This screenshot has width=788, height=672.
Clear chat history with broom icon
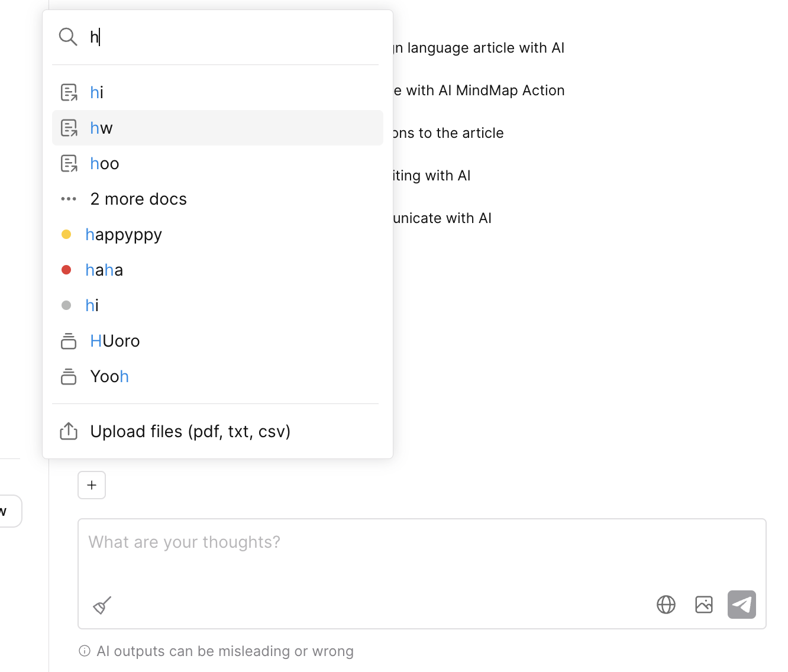point(102,605)
